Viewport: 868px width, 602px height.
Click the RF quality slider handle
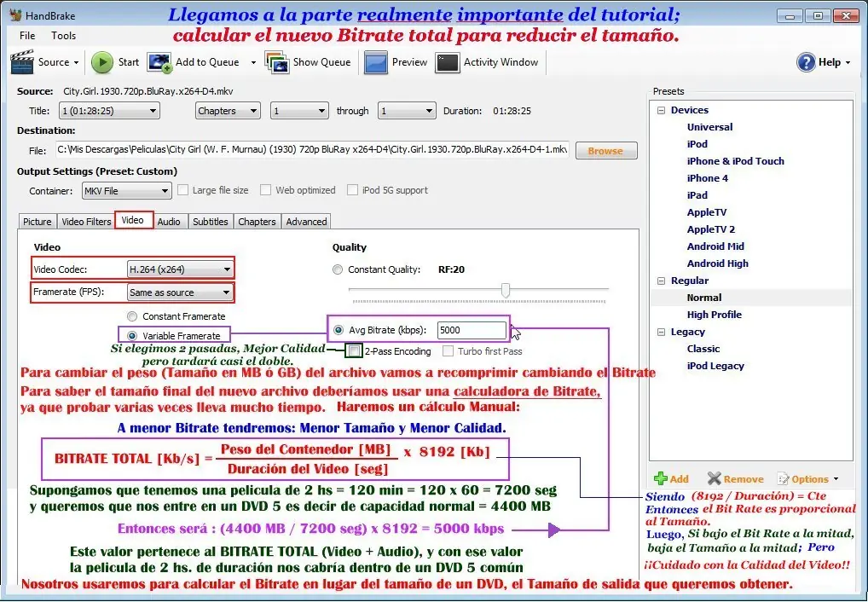(506, 290)
